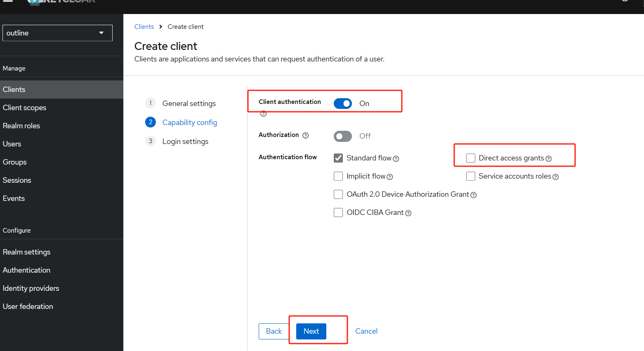
Task: Uncheck the Standard flow checkbox
Action: tap(338, 158)
